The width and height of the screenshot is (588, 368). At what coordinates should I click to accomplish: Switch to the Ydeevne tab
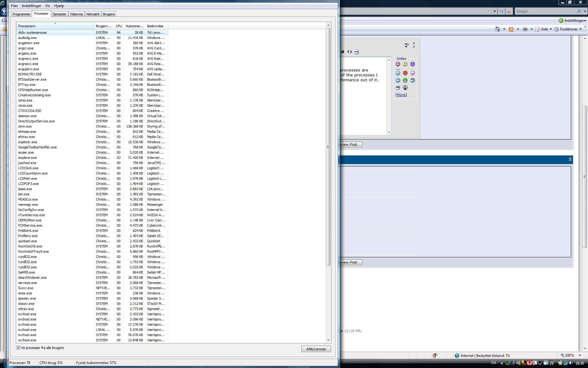click(x=76, y=14)
